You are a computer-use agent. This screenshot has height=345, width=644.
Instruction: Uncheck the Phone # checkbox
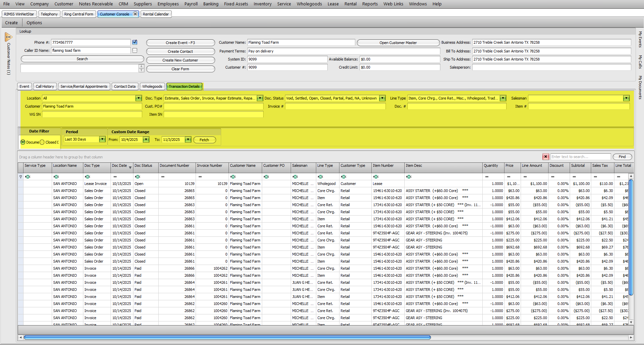tap(135, 42)
